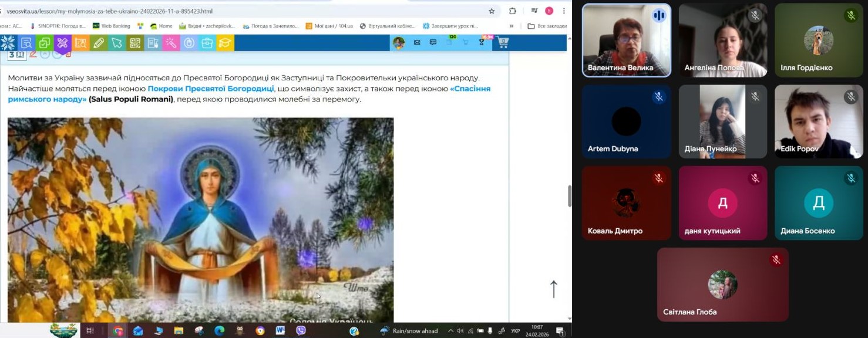Select the cursor arrow tool icon

[117, 43]
